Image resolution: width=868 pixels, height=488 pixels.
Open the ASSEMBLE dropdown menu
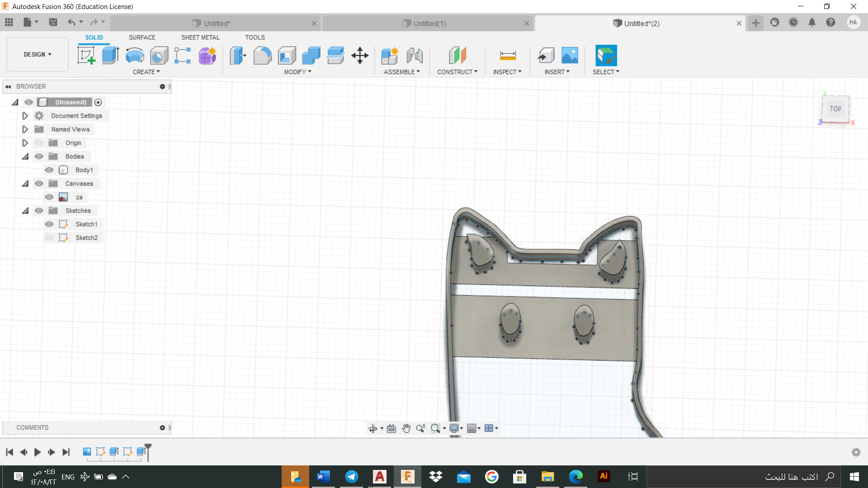point(401,72)
